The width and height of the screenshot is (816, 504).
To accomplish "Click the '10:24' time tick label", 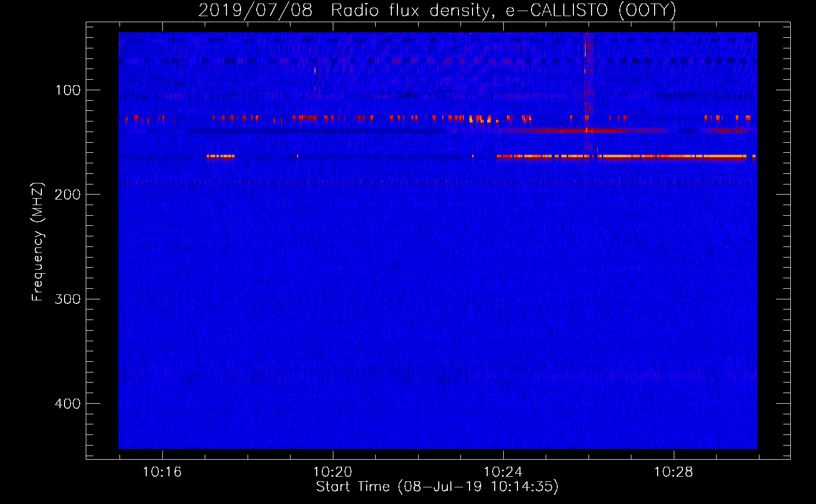I will [x=503, y=472].
